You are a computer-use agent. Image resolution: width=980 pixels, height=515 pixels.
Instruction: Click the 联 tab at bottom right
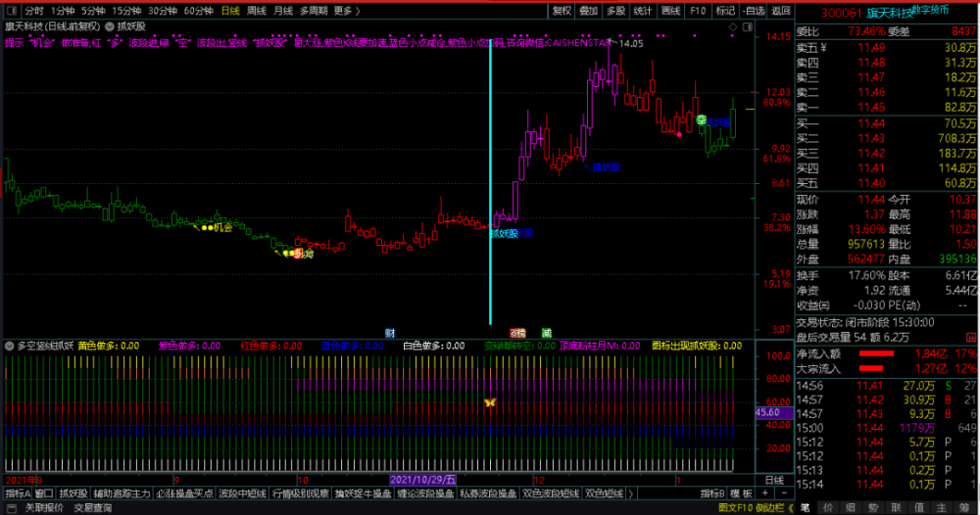(896, 507)
